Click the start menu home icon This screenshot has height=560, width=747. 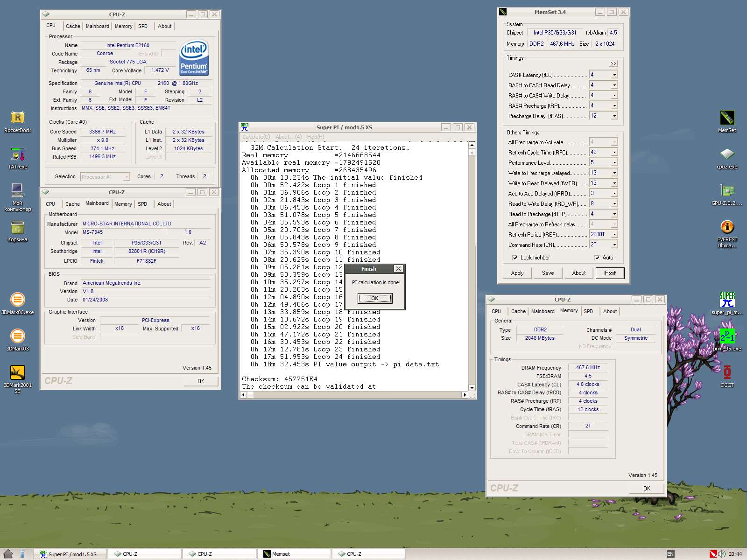click(8, 554)
